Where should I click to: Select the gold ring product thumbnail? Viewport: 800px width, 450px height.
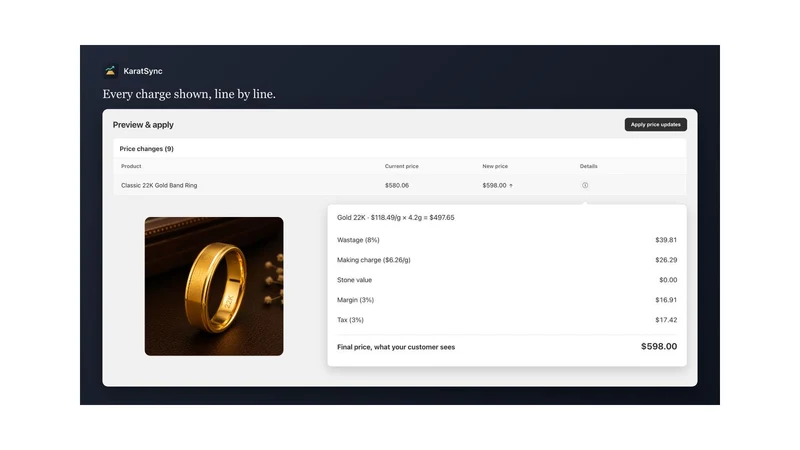(x=214, y=286)
